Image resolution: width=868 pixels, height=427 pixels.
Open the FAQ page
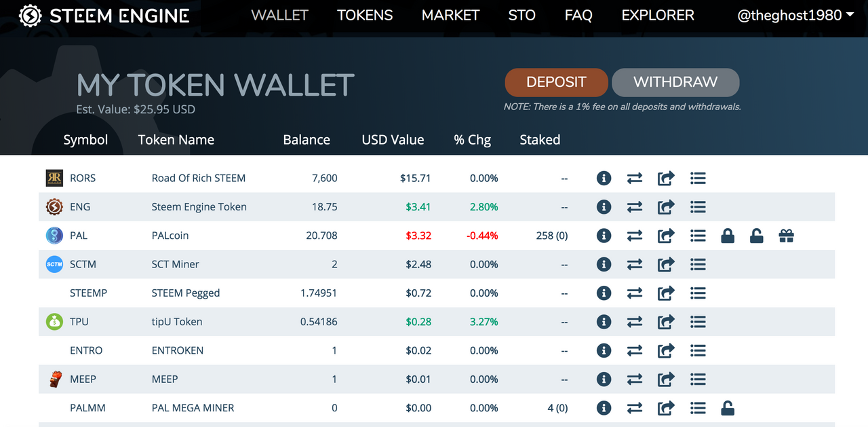578,15
